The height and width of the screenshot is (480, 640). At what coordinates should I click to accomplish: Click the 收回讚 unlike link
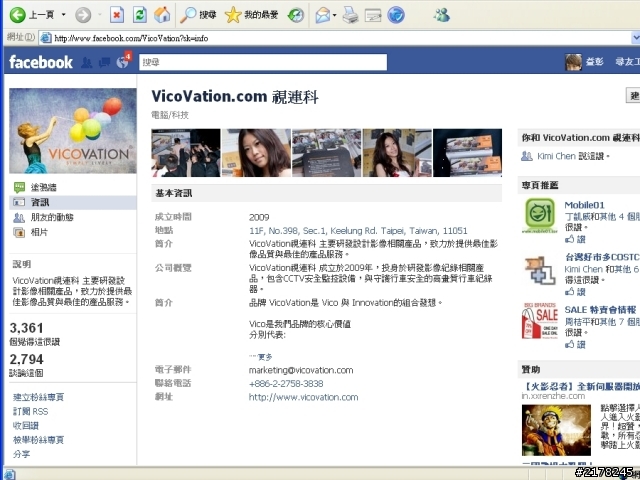click(x=25, y=426)
